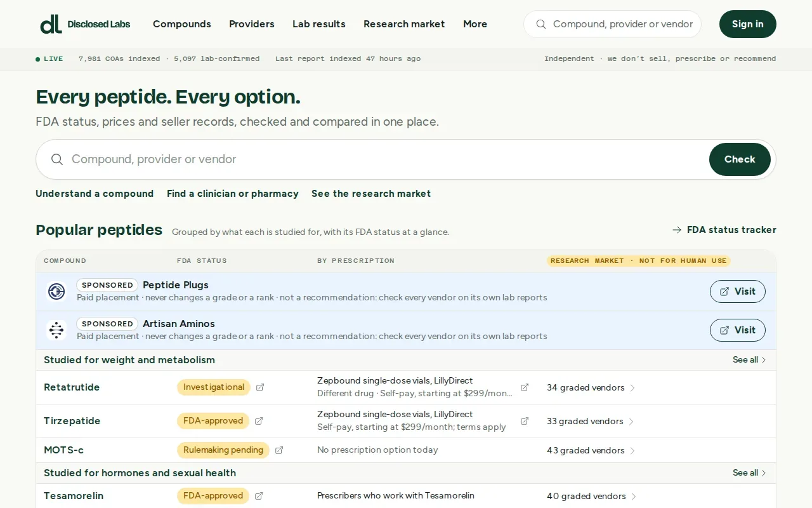Visit the Peptide Plugs sponsor
The width and height of the screenshot is (812, 508).
pyautogui.click(x=738, y=291)
